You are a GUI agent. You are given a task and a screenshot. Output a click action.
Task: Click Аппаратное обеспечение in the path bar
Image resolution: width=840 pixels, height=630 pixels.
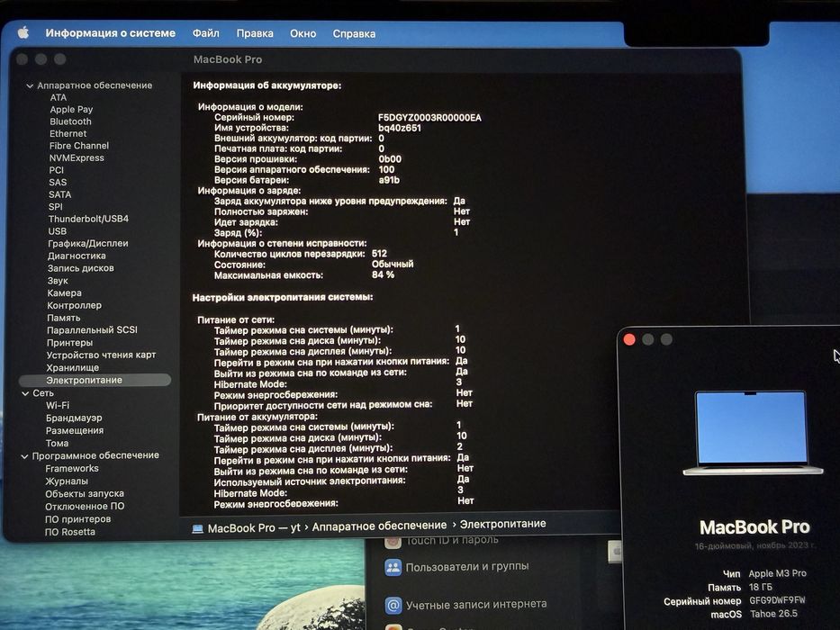(379, 526)
